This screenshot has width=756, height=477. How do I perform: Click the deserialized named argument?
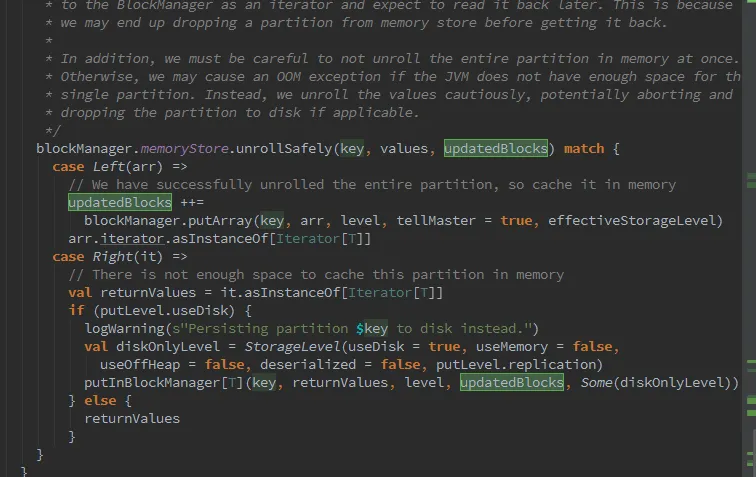(308, 365)
